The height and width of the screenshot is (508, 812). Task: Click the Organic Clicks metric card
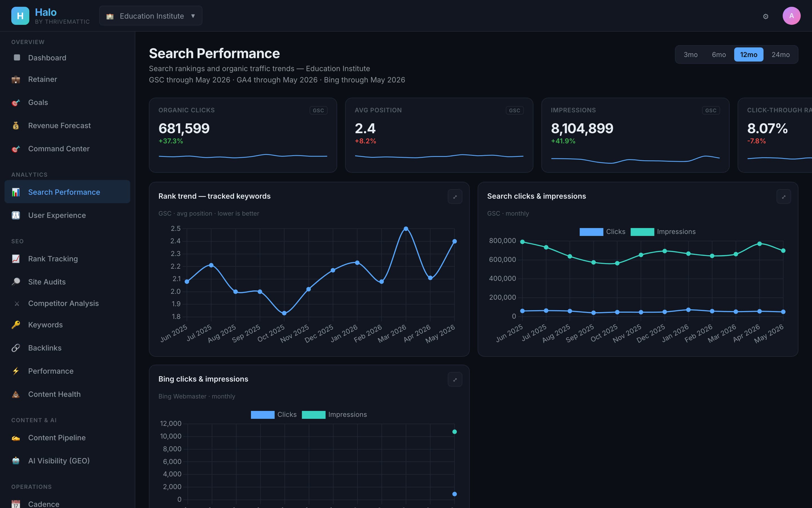click(x=243, y=135)
